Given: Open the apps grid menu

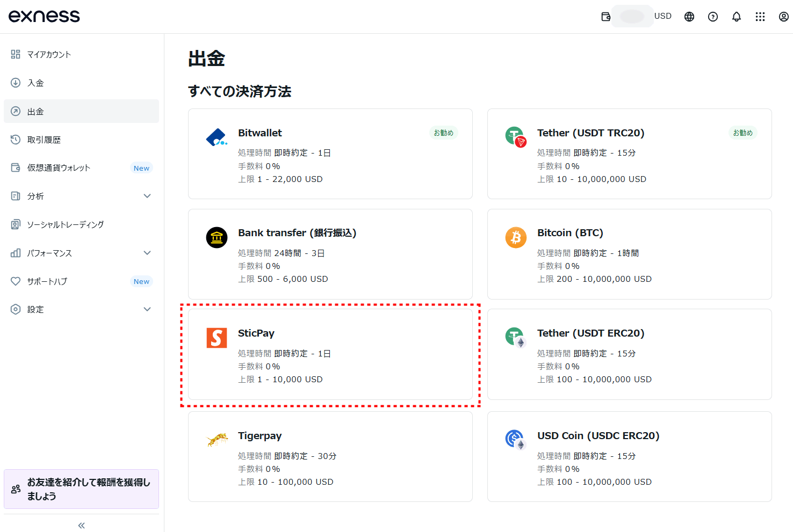Looking at the screenshot, I should pyautogui.click(x=760, y=17).
